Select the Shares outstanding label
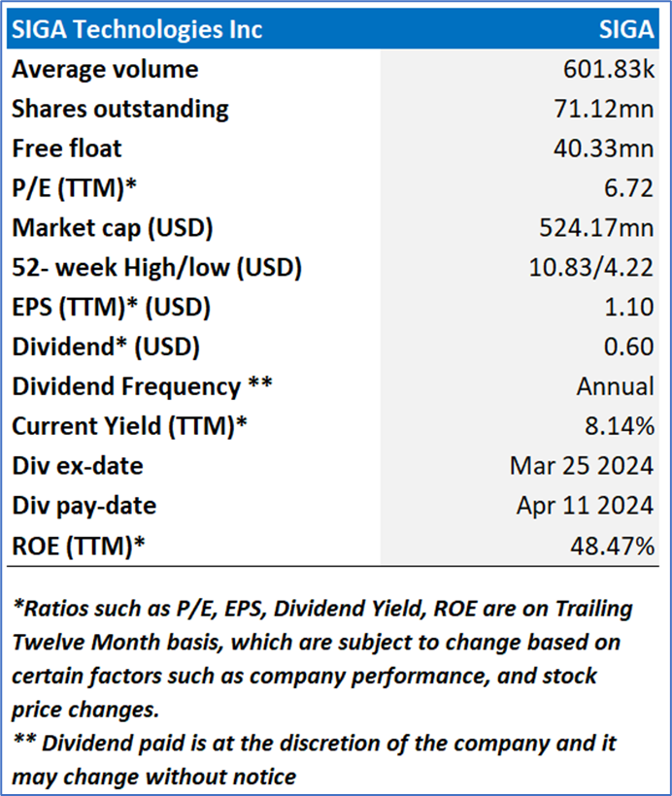 pos(120,109)
